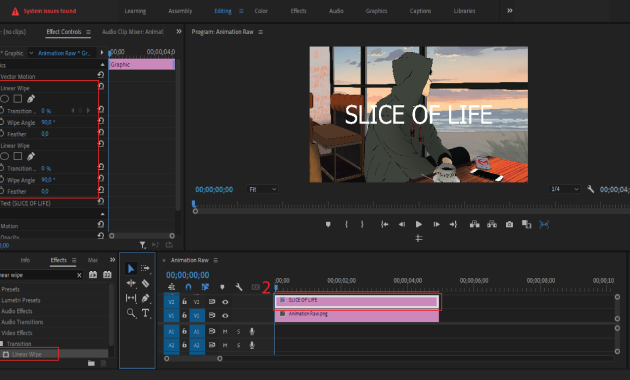The width and height of the screenshot is (630, 380).
Task: Expand Effects panel group overflow chevrons
Action: click(112, 260)
